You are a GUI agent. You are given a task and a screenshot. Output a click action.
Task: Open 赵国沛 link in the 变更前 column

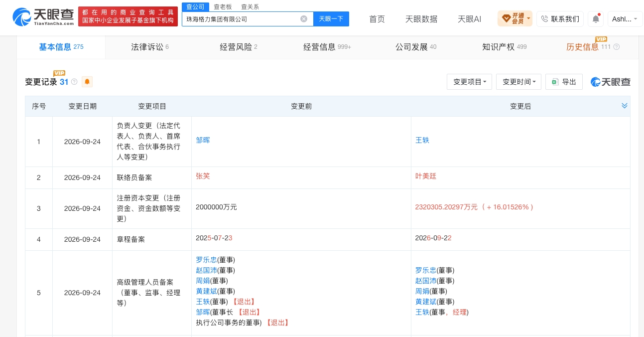206,270
